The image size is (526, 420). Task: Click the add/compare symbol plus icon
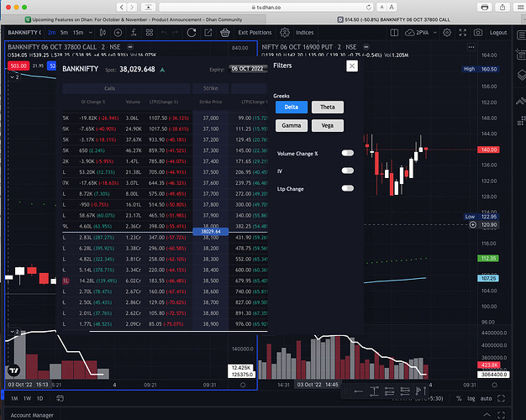point(118,33)
